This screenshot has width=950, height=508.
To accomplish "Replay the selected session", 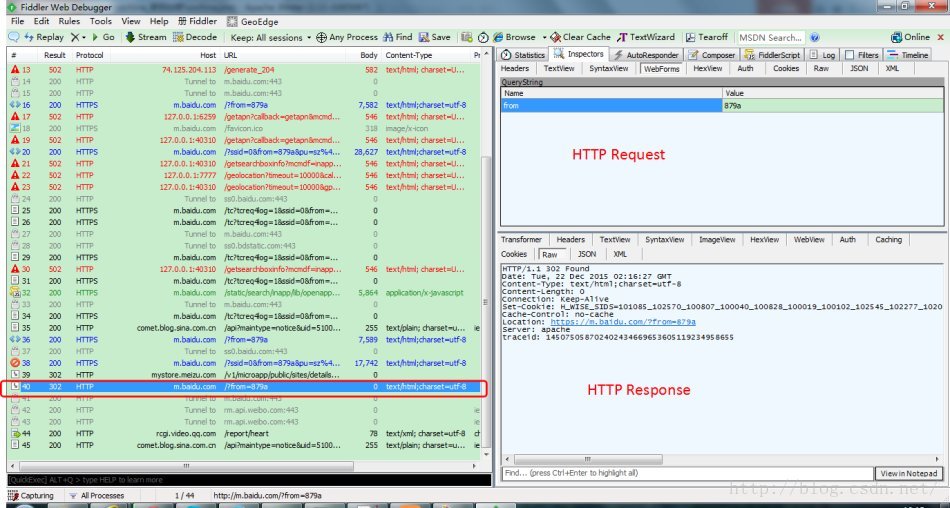I will (x=44, y=37).
